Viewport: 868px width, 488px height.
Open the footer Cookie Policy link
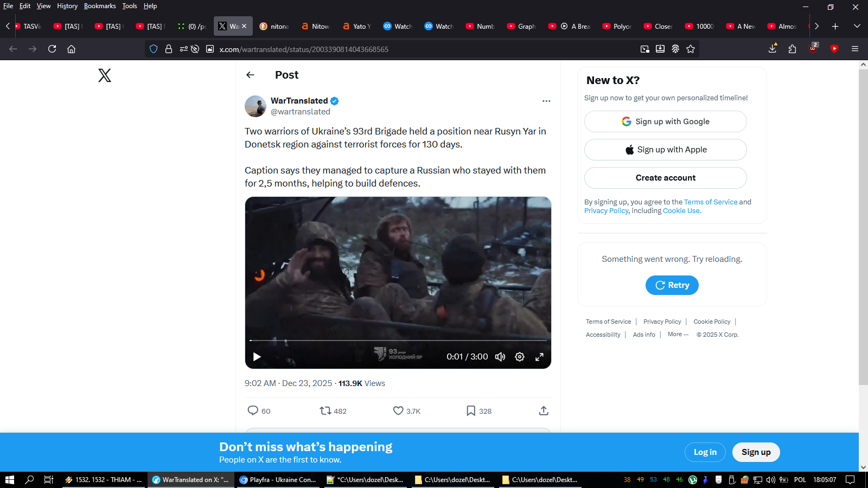click(712, 322)
